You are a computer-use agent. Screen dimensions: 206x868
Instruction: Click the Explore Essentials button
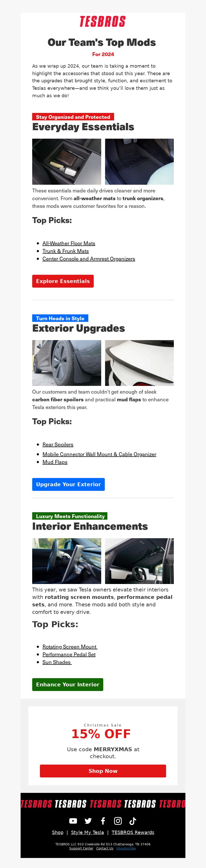click(x=63, y=281)
